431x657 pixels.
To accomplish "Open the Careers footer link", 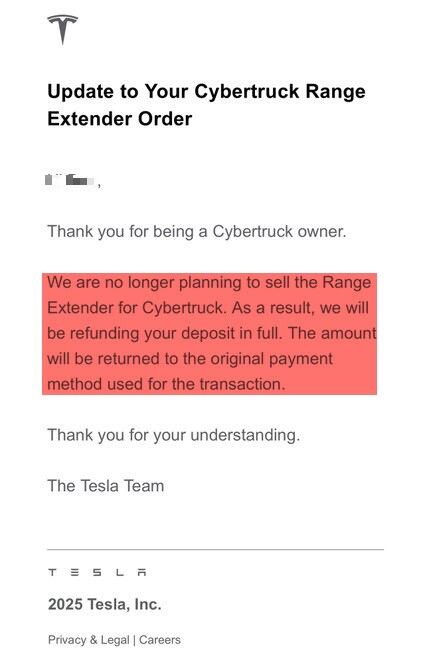I will 160,640.
